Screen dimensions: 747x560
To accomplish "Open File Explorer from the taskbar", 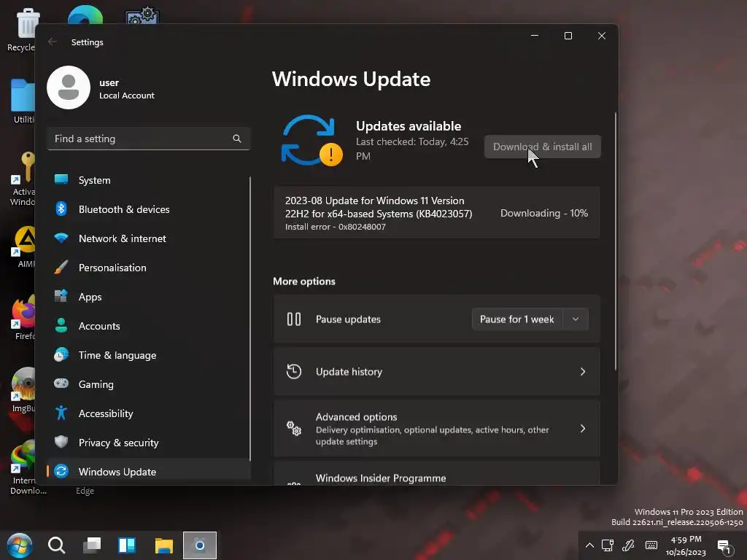I will coord(164,545).
